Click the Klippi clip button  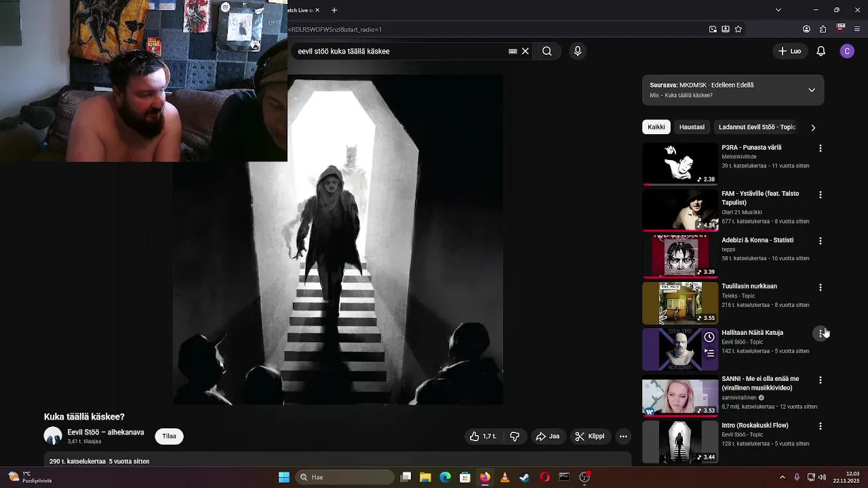[x=589, y=436]
